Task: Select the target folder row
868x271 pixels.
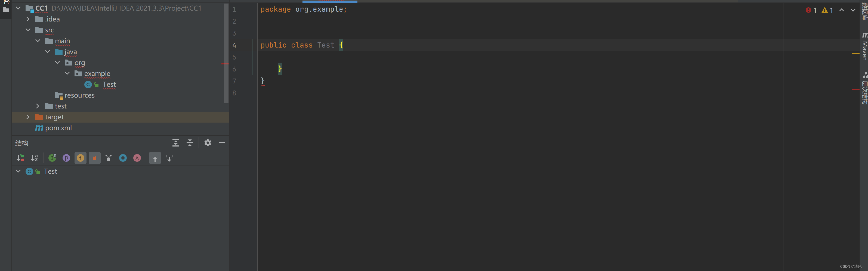Action: click(120, 117)
